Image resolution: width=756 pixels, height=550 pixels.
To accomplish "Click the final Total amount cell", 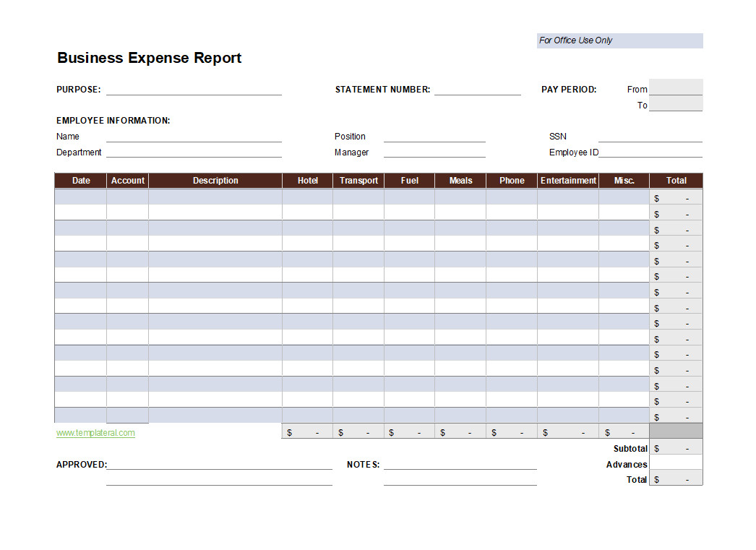I will [x=676, y=479].
